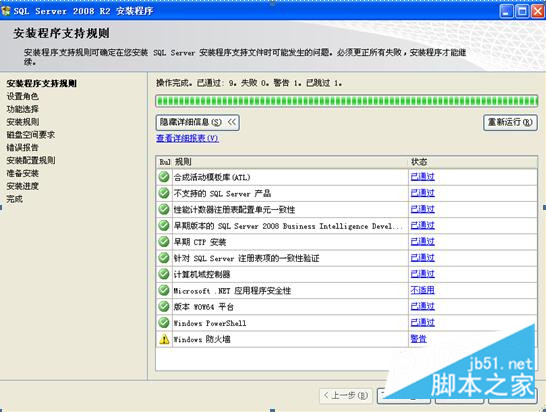This screenshot has height=412, width=546.
Task: Click the green check icon beside 合成活动模板库(ATL)
Action: (x=164, y=177)
